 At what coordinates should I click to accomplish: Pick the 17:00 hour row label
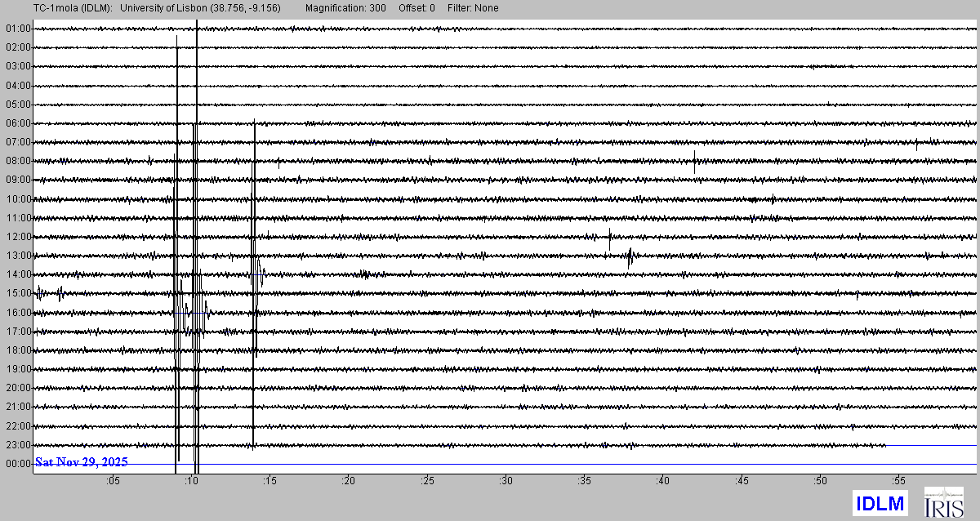point(17,332)
